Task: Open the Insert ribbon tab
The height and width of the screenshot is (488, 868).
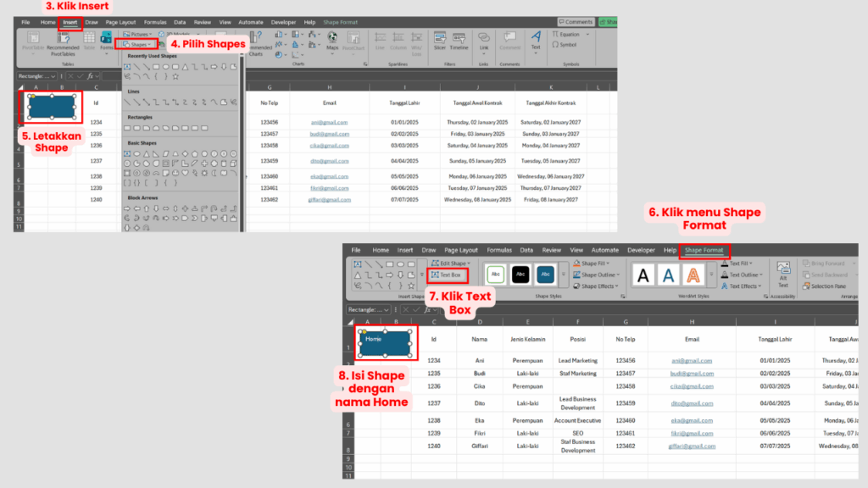Action: coord(70,22)
